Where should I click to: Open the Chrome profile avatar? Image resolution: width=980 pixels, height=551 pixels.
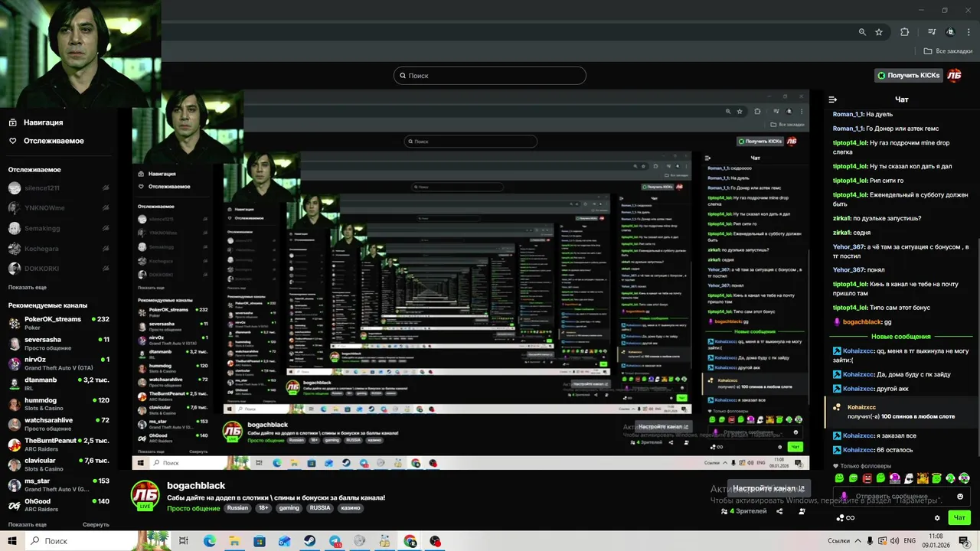pos(950,32)
